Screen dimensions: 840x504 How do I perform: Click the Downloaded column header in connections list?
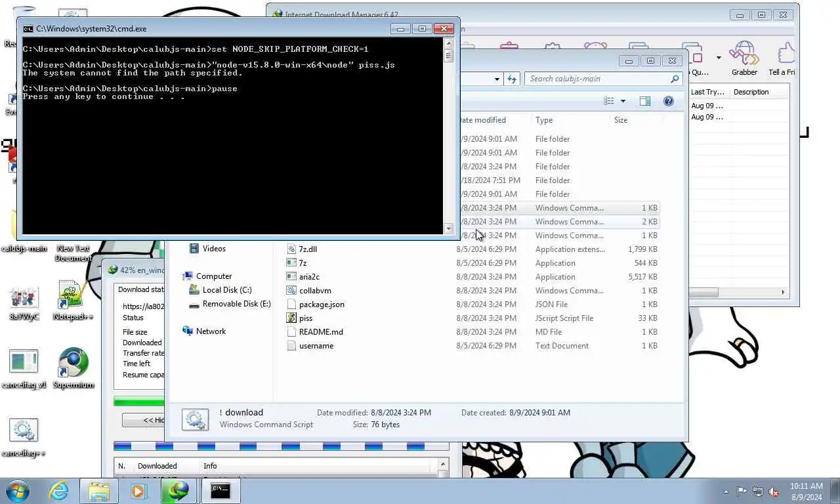pyautogui.click(x=167, y=466)
